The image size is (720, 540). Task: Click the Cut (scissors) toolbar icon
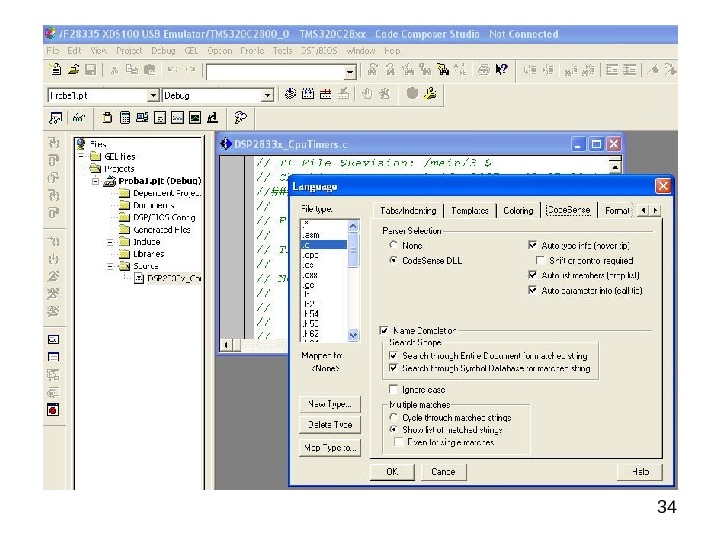point(114,70)
